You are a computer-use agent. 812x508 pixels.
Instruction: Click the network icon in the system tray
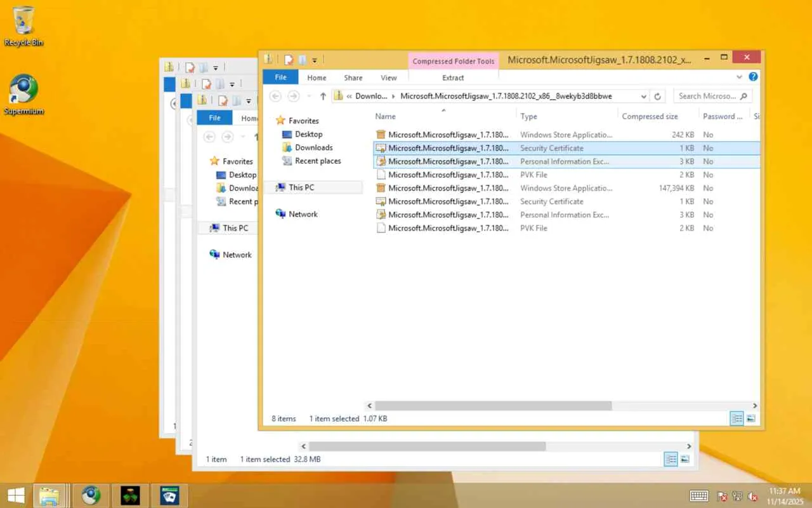coord(738,496)
